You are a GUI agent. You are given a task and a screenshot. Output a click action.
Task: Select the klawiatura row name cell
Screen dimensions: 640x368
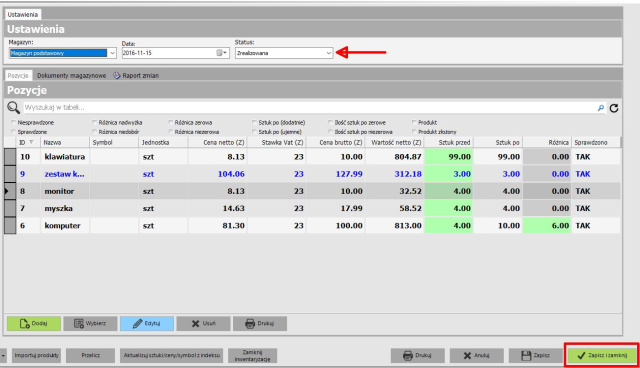(64, 157)
